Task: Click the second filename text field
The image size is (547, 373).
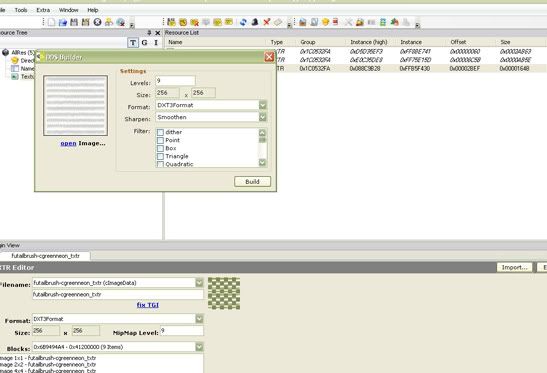Action: pyautogui.click(x=118, y=294)
